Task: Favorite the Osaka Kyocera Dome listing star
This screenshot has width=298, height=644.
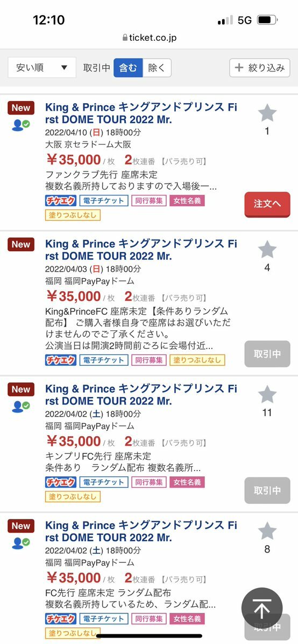Action: [x=267, y=113]
